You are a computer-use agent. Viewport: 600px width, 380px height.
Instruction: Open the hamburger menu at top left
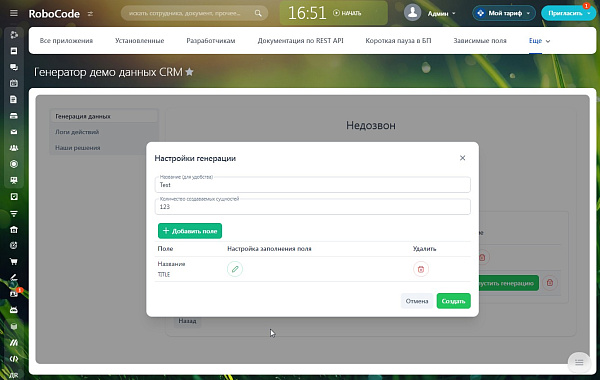14,13
